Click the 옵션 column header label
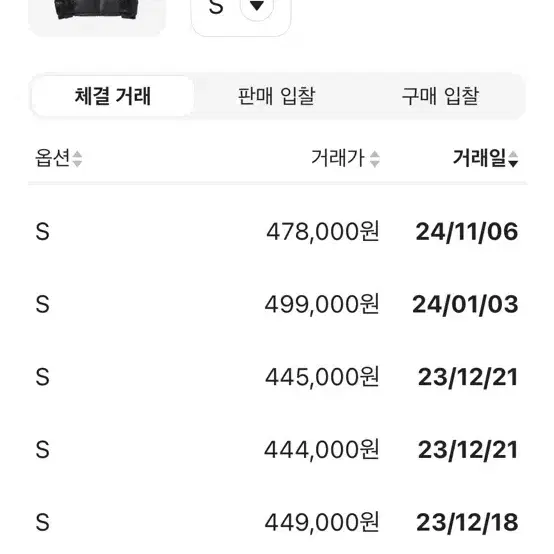Screen dimensions: 554x554 (x=53, y=158)
